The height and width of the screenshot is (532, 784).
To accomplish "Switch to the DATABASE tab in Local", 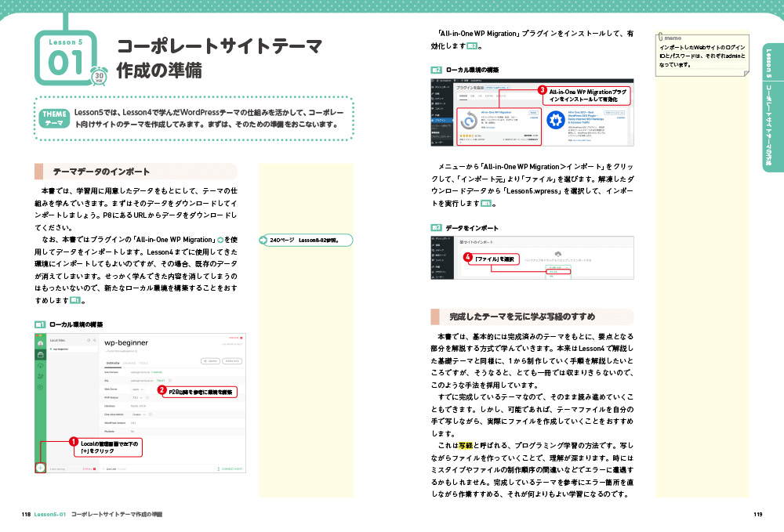I will point(129,364).
